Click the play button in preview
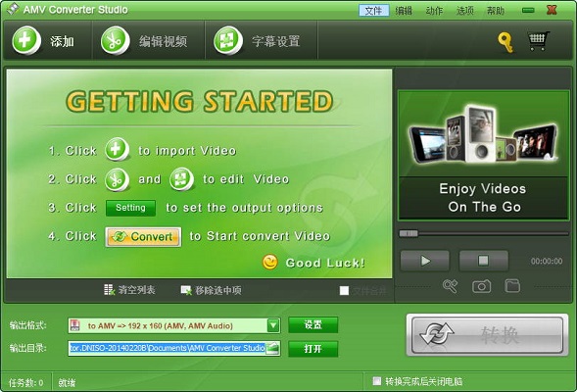Image resolution: width=577 pixels, height=392 pixels. pyautogui.click(x=424, y=261)
